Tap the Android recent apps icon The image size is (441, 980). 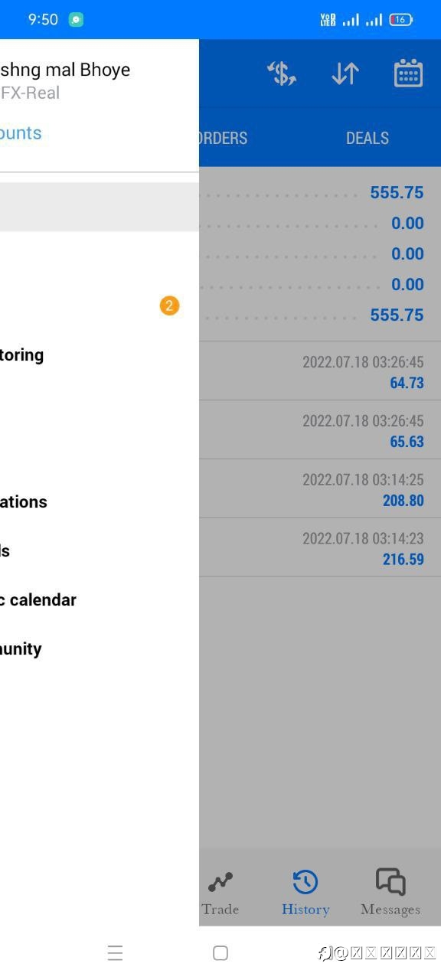point(115,953)
